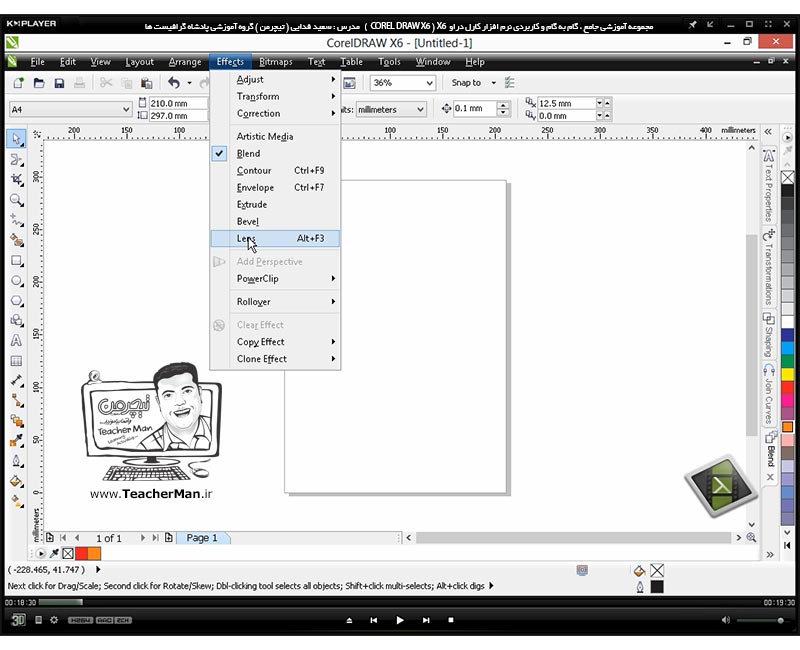Choose Envelope from Effects menu
This screenshot has height=650, width=800.
click(275, 187)
